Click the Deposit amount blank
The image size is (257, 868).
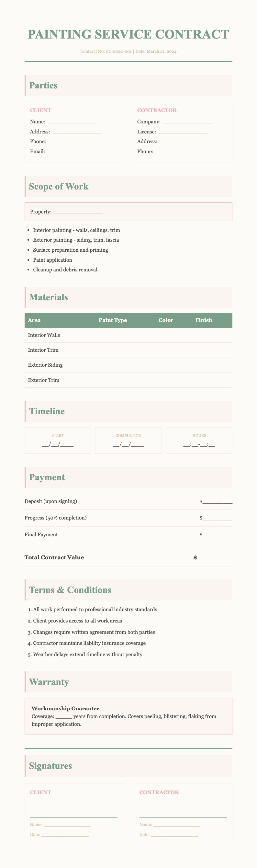point(217,501)
